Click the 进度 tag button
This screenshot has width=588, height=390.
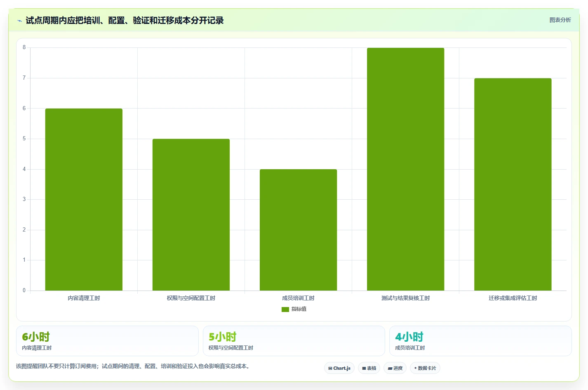395,368
